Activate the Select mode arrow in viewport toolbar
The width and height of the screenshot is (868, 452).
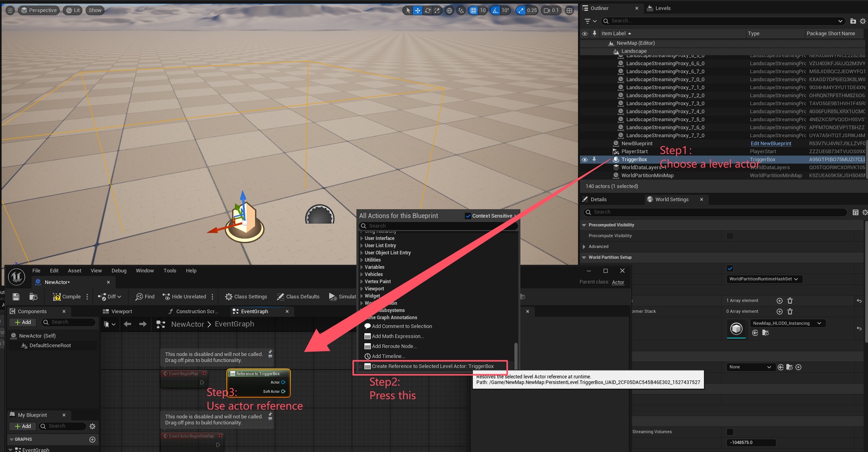[x=408, y=10]
